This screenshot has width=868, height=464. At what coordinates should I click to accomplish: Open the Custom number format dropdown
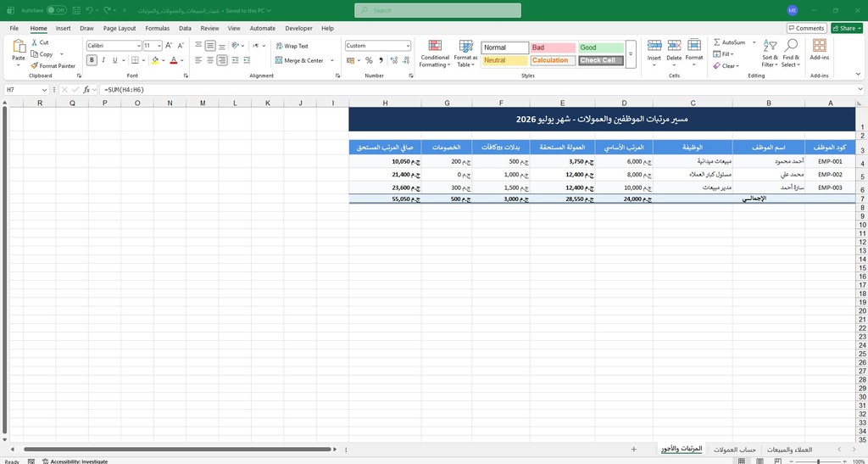click(408, 46)
